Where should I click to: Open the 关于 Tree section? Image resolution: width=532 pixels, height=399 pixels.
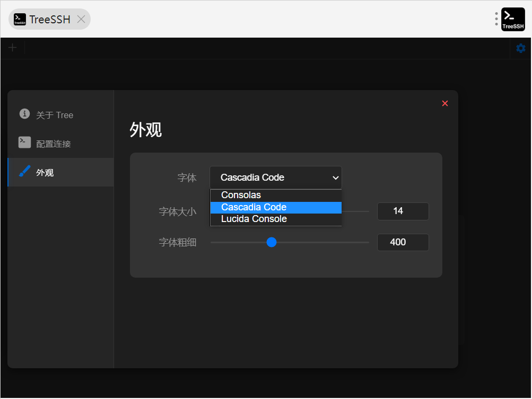pyautogui.click(x=61, y=115)
